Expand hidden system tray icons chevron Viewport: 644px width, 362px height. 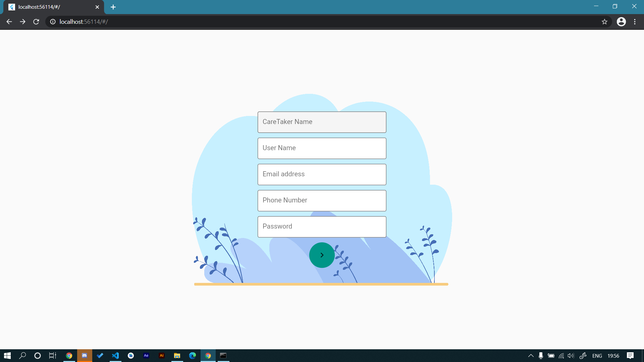531,356
